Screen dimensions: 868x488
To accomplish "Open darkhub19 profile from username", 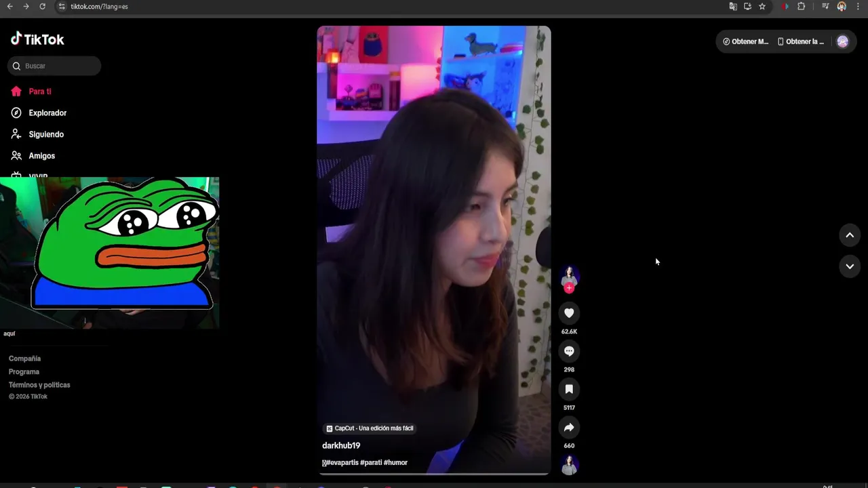I will 341,445.
